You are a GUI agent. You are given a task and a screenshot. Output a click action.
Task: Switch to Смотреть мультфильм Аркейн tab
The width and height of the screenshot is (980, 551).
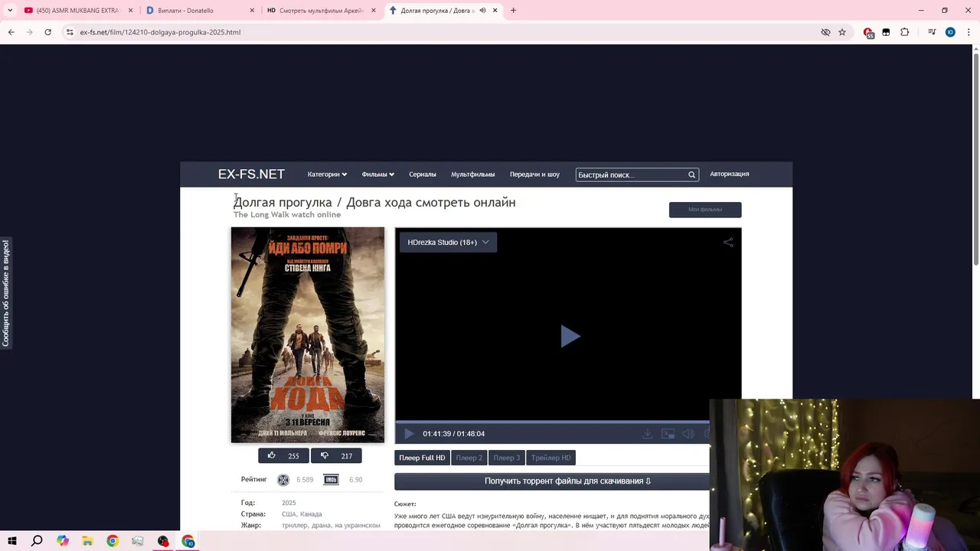(320, 11)
